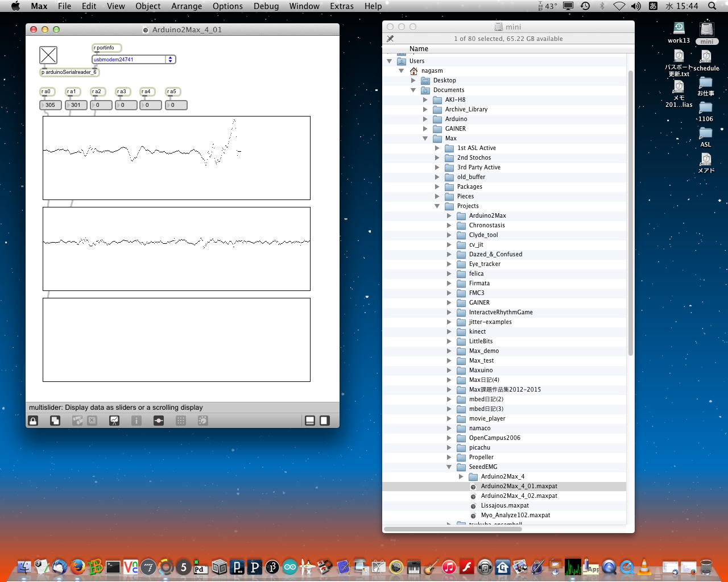Toggle the X toggle box in patcher
The image size is (728, 582).
[48, 55]
